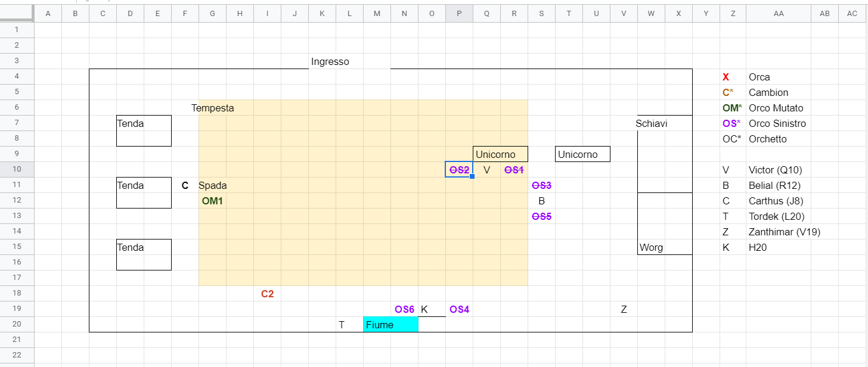Click the Belial (R12) legend cell
This screenshot has width=868, height=367.
(x=774, y=185)
